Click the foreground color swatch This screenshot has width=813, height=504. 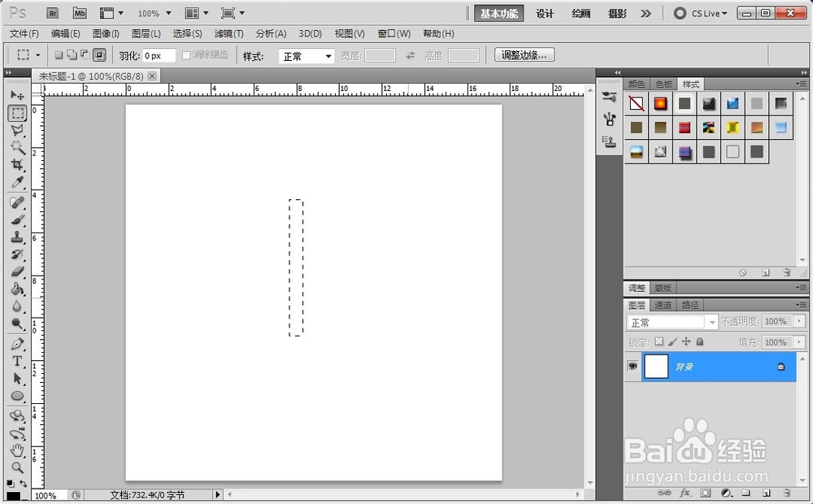coord(13,497)
